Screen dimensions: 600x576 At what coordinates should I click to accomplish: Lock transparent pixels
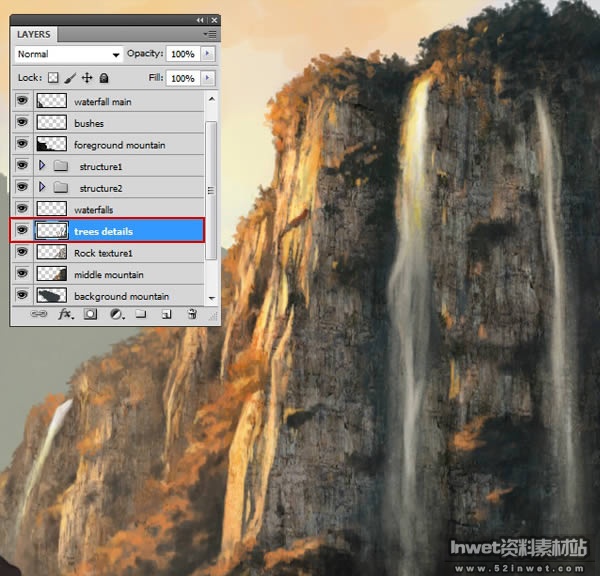coord(53,78)
